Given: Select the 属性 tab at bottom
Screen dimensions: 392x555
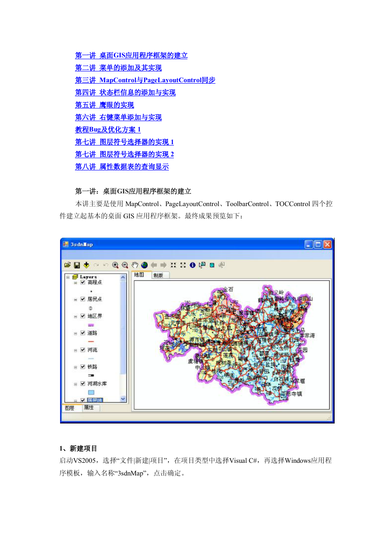Looking at the screenshot, I should (x=91, y=407).
